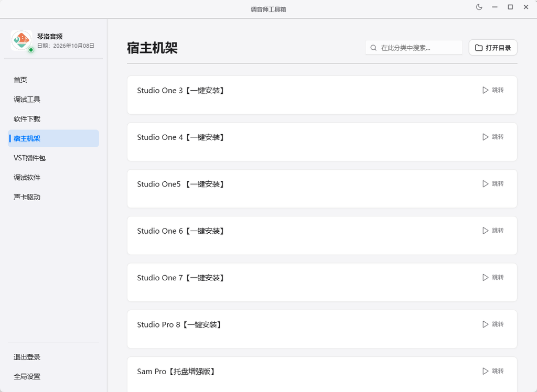The height and width of the screenshot is (392, 537).
Task: Maximize the 调音师工具箱 window
Action: tap(510, 7)
